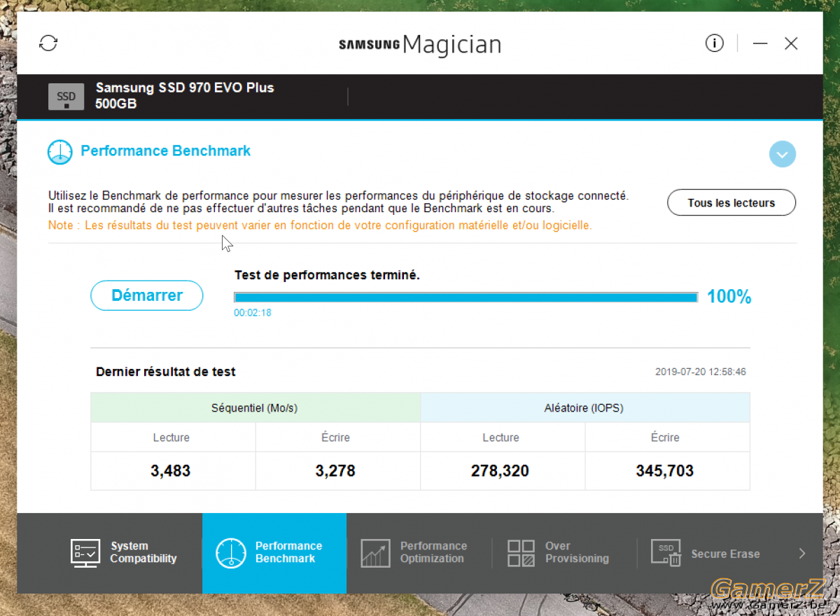Click the System Compatibility checklist icon
Screen dimensions: 840x616
[85, 553]
